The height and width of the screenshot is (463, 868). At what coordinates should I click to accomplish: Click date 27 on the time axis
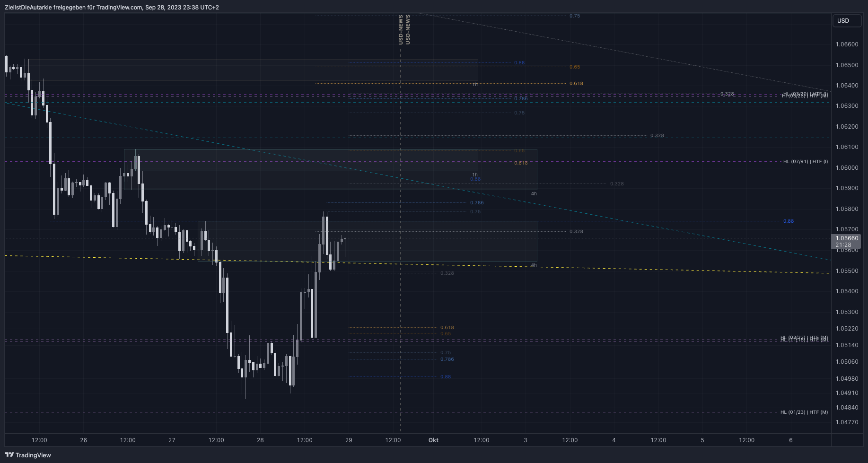click(172, 440)
